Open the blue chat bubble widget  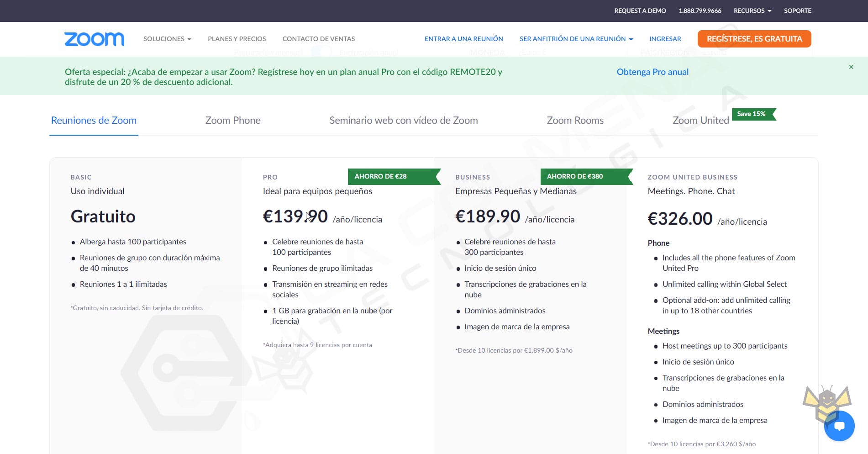[839, 426]
